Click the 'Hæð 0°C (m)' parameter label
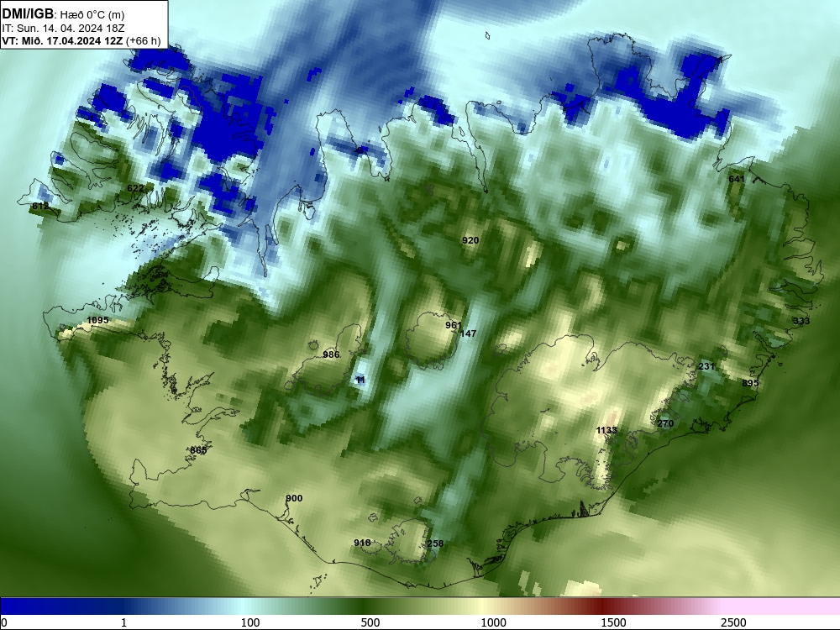The width and height of the screenshot is (840, 630). [92, 14]
